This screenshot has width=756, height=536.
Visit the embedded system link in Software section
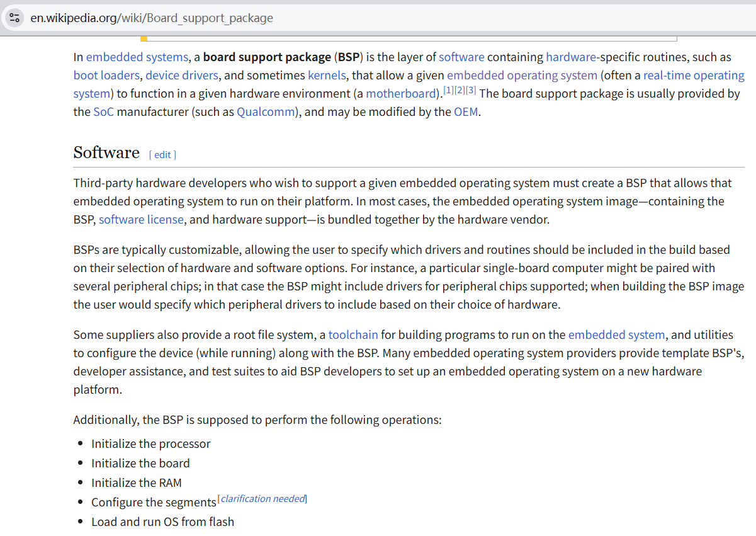coord(616,334)
